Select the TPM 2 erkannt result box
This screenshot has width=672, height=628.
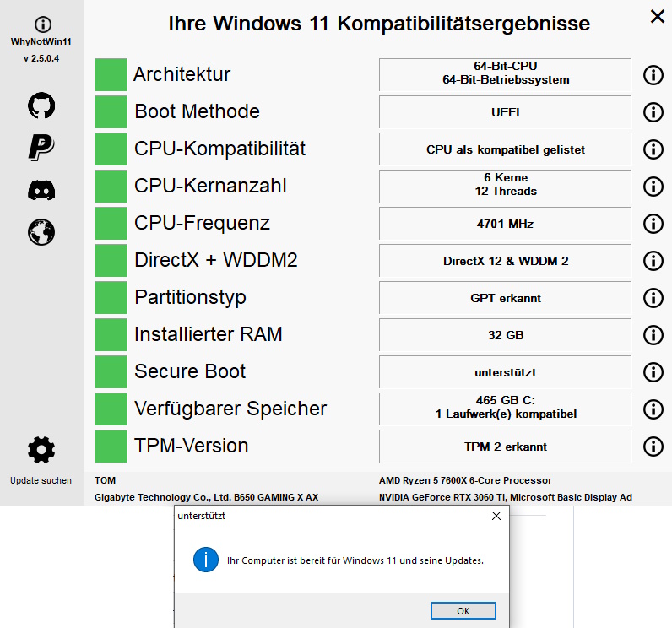pyautogui.click(x=506, y=447)
